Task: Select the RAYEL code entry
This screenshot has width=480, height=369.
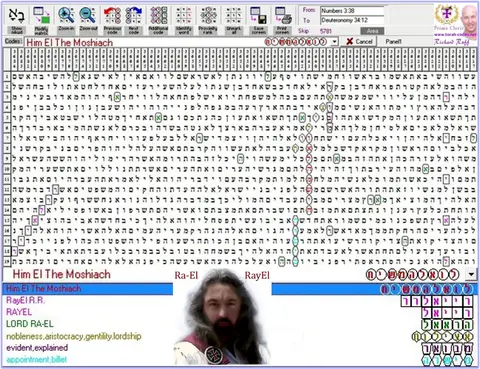Action: [x=19, y=312]
